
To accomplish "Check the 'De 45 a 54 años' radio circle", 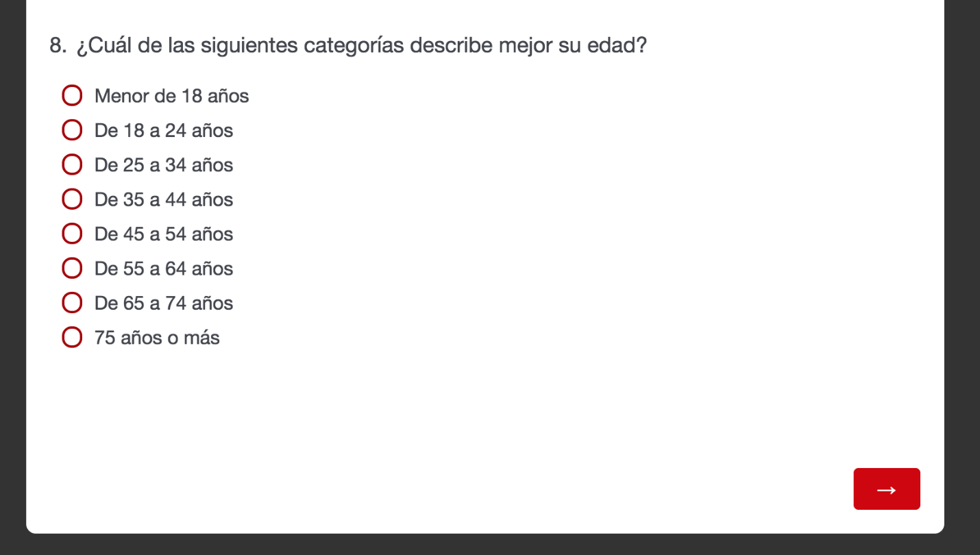I will click(72, 234).
